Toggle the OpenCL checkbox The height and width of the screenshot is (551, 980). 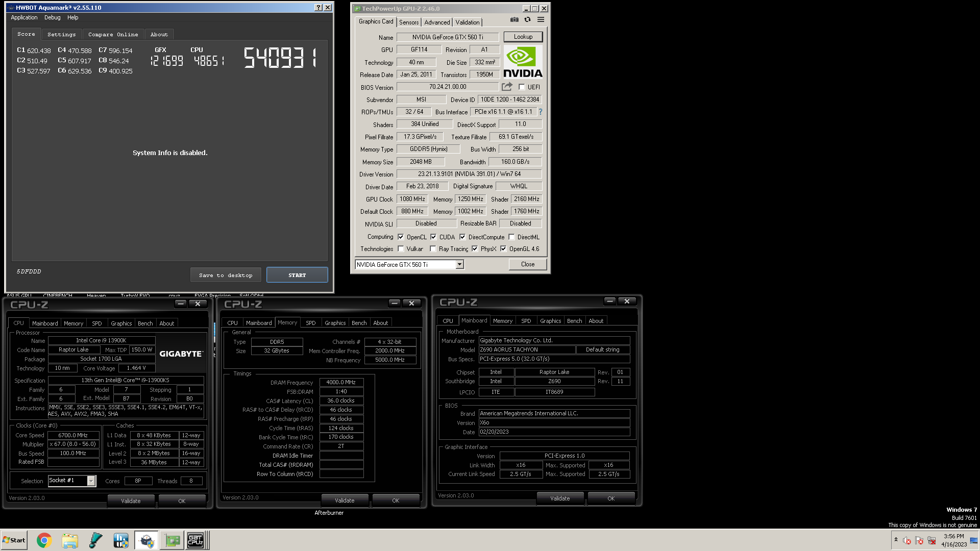(401, 237)
